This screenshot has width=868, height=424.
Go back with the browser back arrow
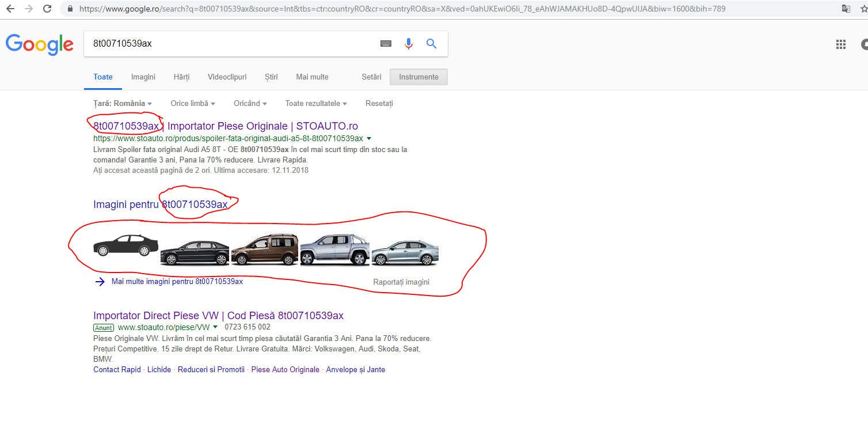10,9
